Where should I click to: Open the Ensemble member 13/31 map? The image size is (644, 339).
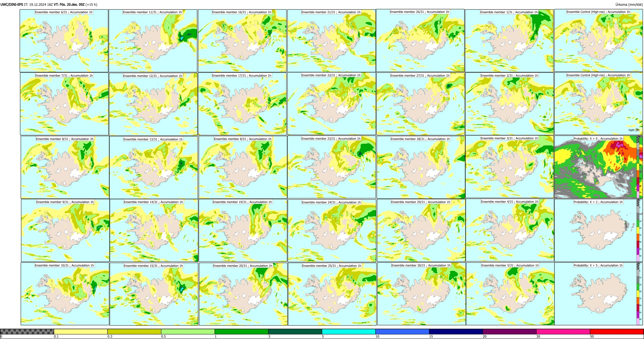coord(154,167)
